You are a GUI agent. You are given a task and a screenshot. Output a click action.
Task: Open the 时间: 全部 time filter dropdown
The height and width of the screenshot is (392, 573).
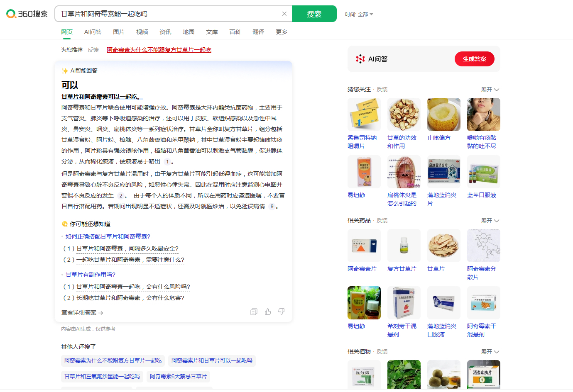pos(359,14)
